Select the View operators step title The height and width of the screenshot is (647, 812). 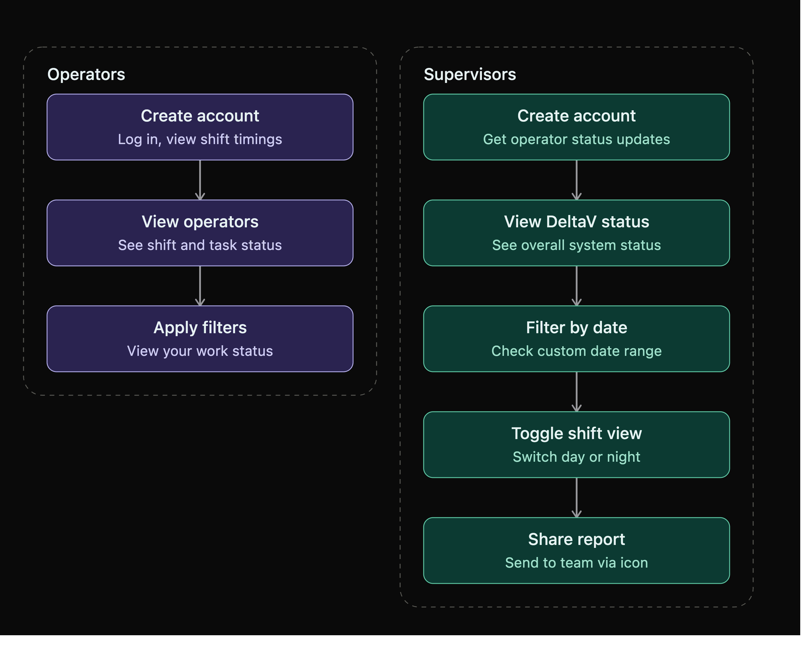pyautogui.click(x=200, y=222)
